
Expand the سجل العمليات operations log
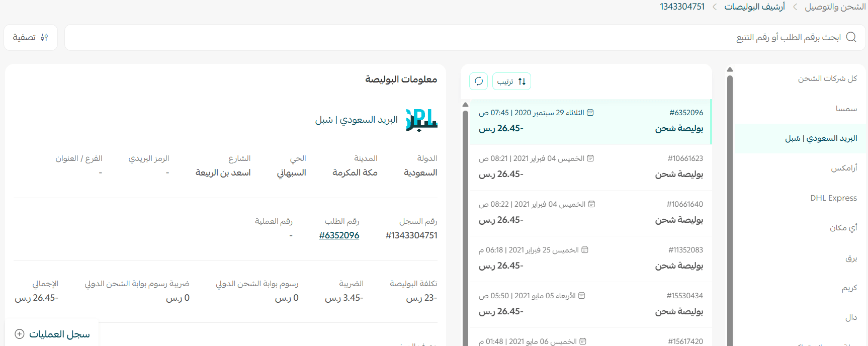click(x=59, y=334)
